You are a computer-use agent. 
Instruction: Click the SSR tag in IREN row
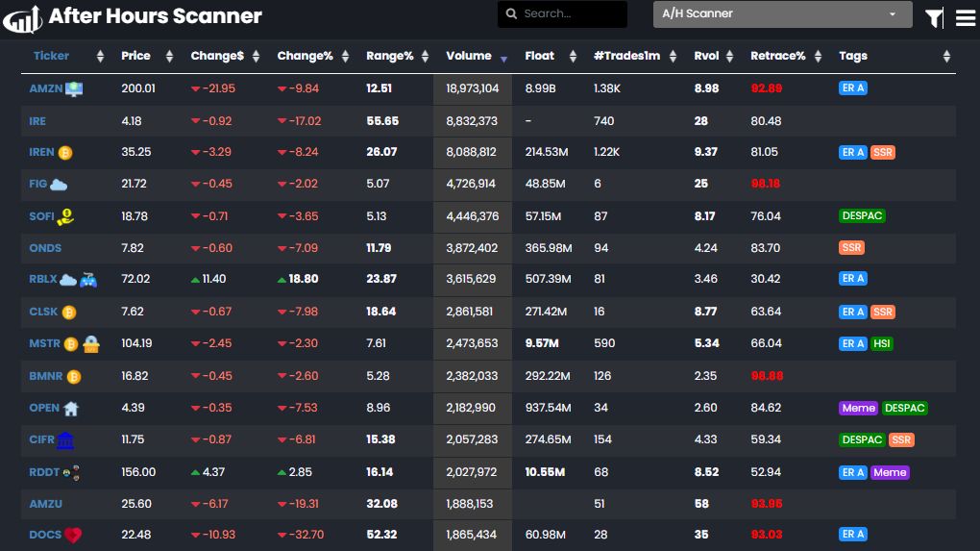883,153
